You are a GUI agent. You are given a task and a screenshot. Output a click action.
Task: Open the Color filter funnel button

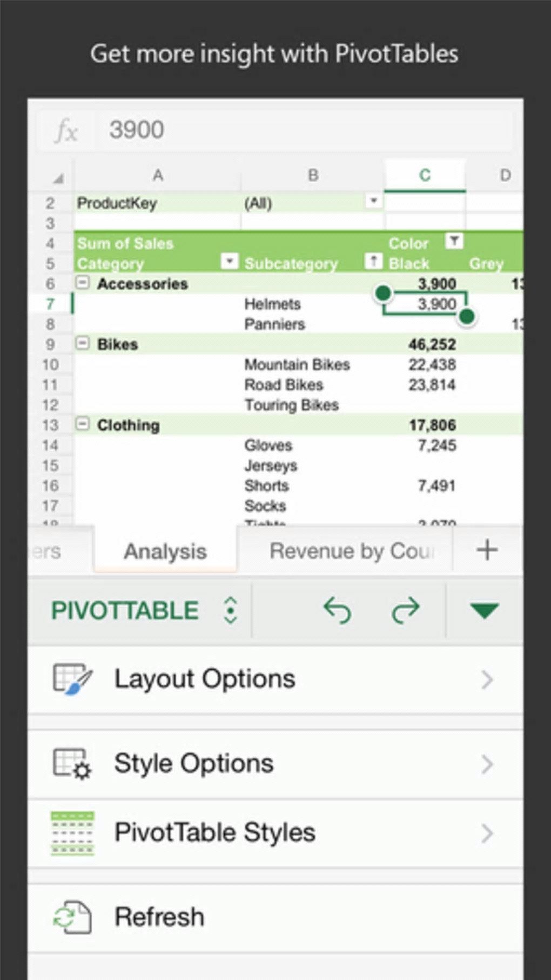pyautogui.click(x=454, y=241)
